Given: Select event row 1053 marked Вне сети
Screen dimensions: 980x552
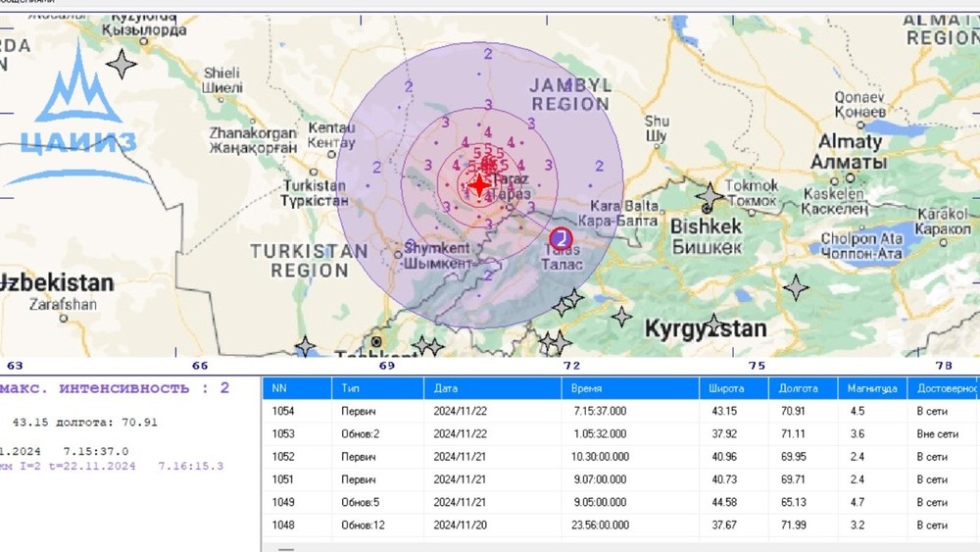Looking at the screenshot, I should pos(588,433).
